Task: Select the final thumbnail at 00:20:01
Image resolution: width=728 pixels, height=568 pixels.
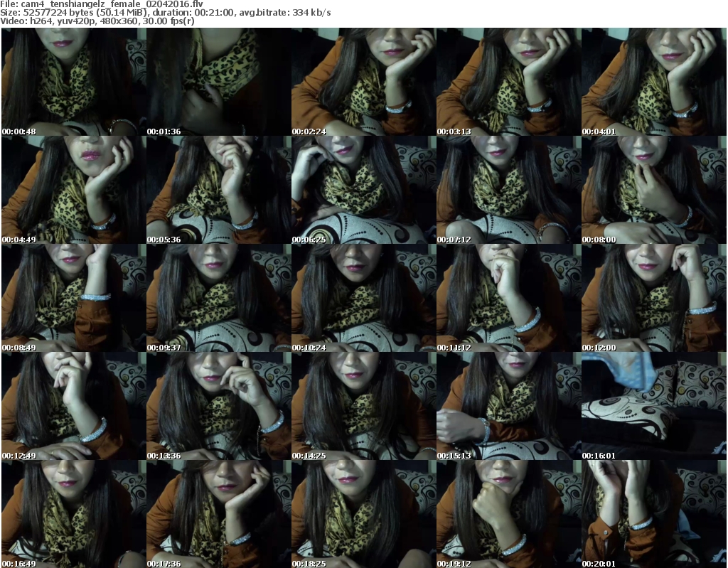Action: (654, 514)
